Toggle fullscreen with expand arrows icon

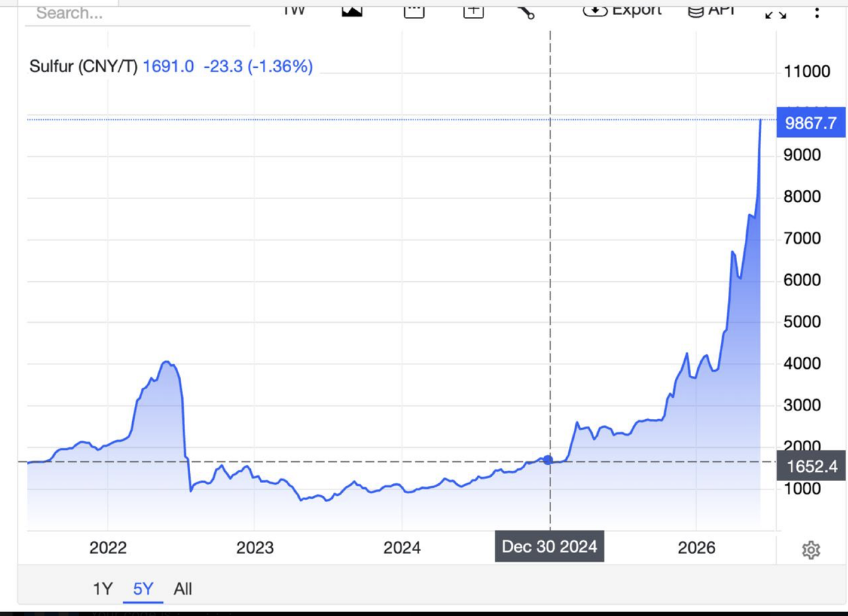(x=775, y=13)
